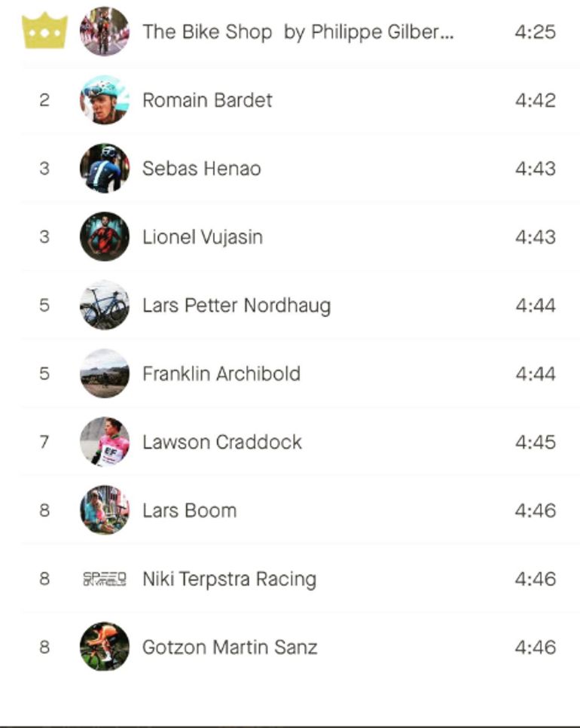
Task: Select the Niki Terpstra Racing name
Action: coord(229,579)
